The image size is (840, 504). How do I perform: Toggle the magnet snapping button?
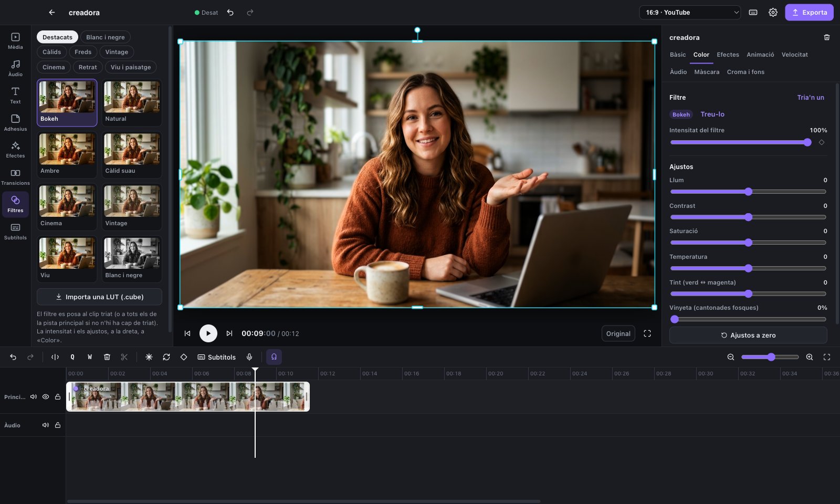[274, 357]
